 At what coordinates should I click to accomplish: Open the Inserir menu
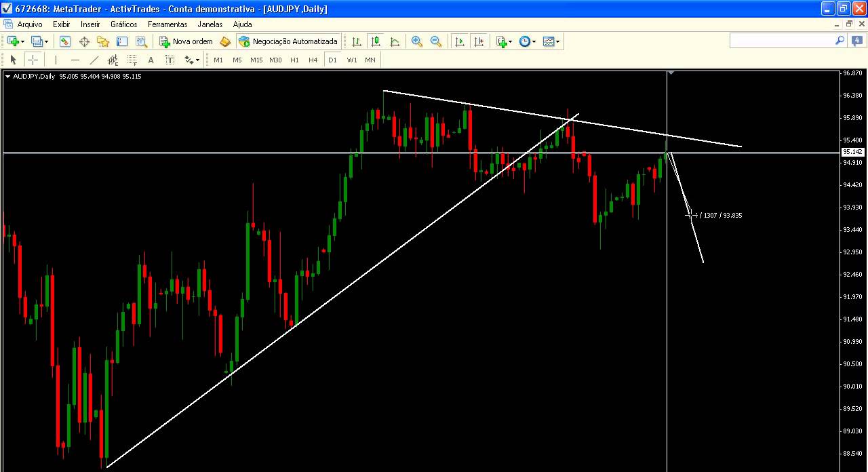tap(90, 24)
